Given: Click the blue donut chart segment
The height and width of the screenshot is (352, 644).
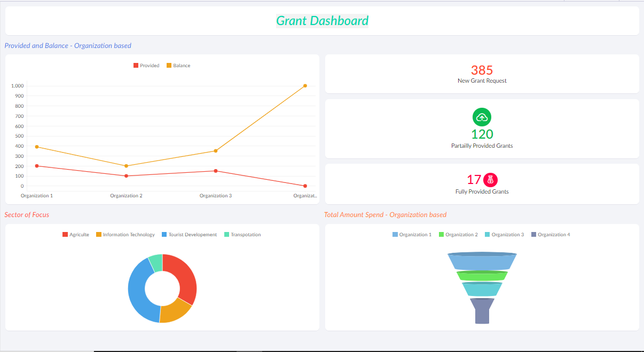Looking at the screenshot, I should [139, 291].
